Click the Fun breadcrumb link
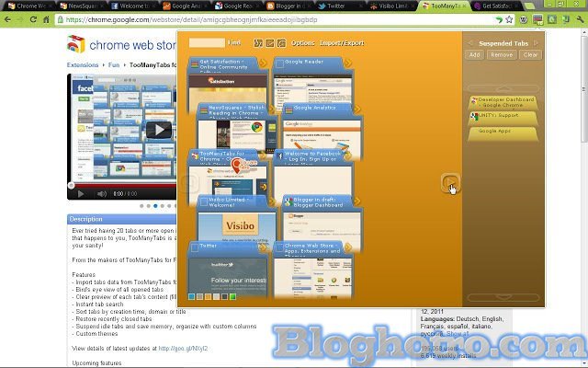Screen dimensions: 588x368 pyautogui.click(x=114, y=65)
